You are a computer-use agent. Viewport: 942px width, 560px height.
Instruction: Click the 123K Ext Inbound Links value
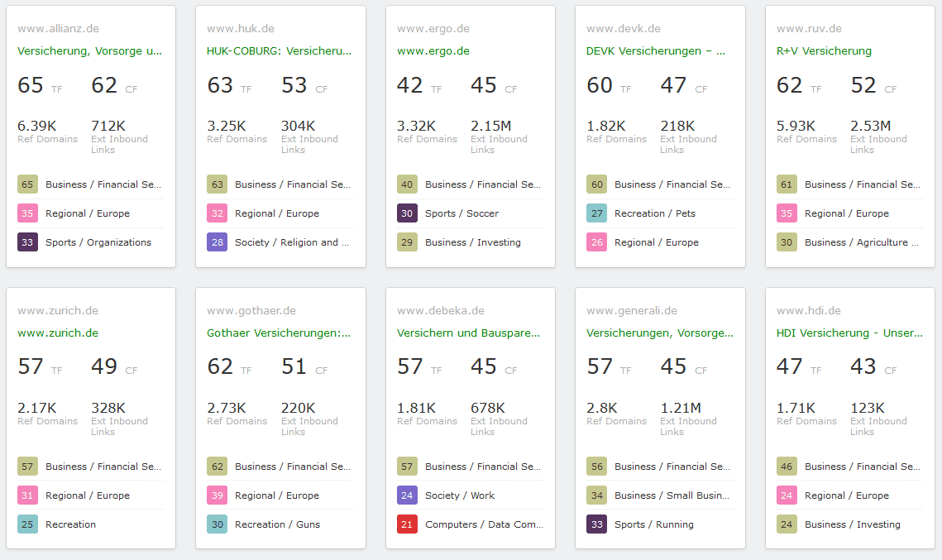coord(868,408)
